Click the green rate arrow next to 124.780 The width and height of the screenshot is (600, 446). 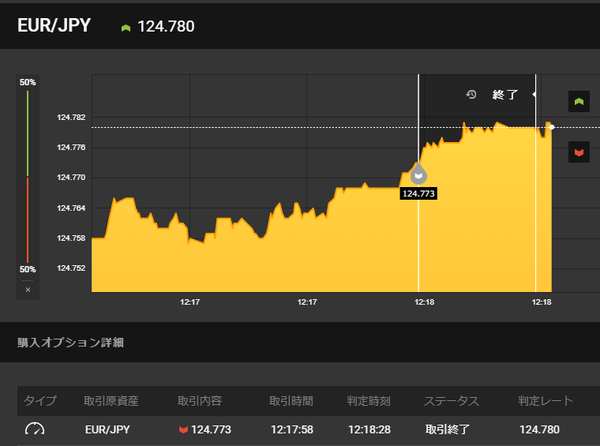pyautogui.click(x=126, y=28)
